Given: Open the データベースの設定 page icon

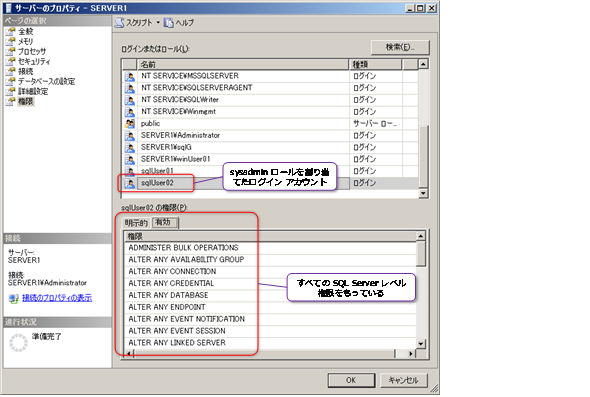Looking at the screenshot, I should (11, 81).
